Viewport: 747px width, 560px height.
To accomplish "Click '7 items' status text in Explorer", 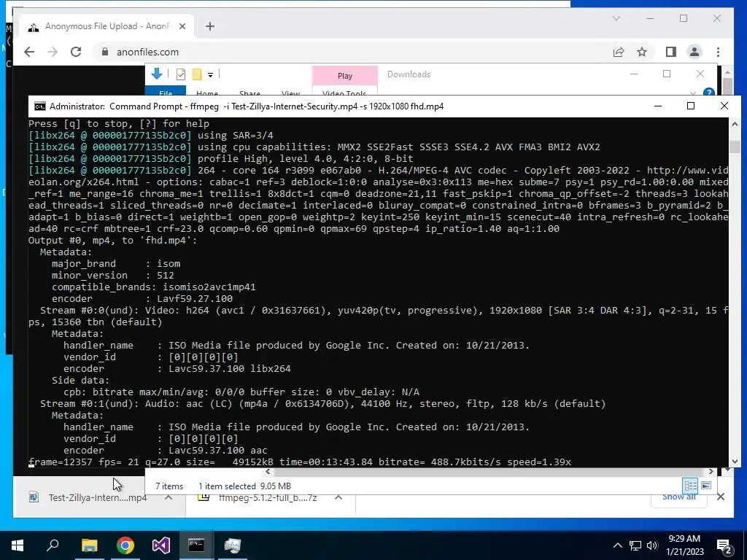I will 169,486.
